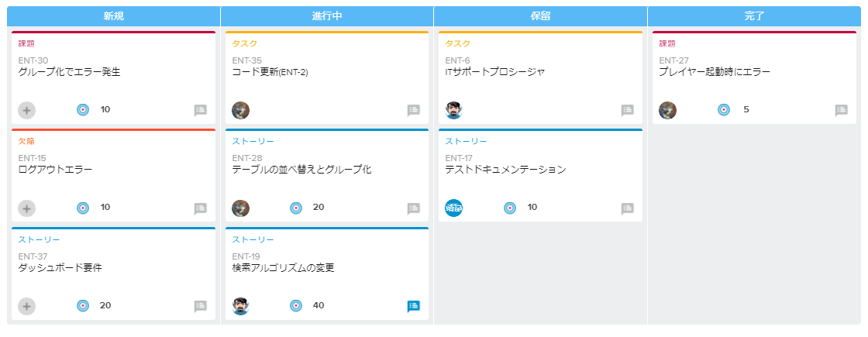Select the 完了 column header
This screenshot has height=337, width=868.
[x=753, y=16]
